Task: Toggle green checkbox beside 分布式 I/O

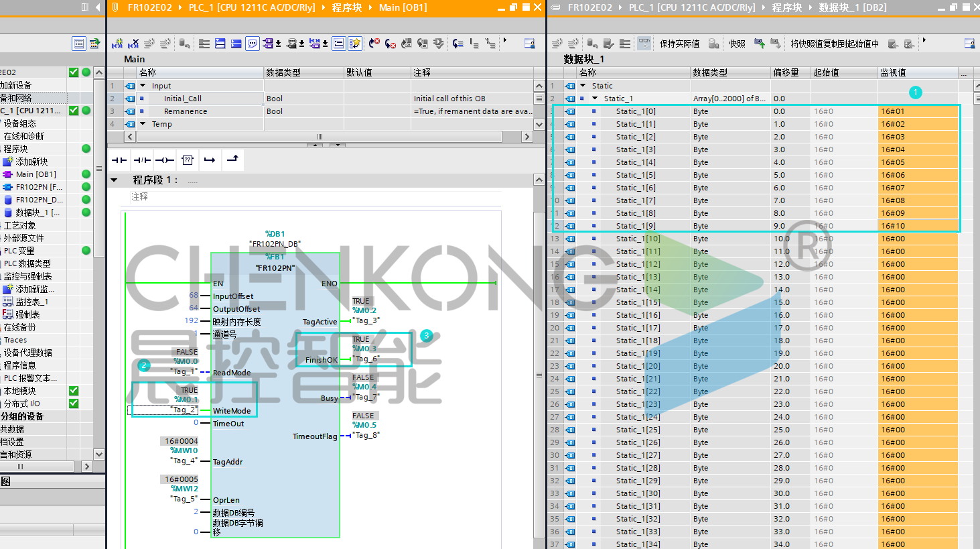Action: click(74, 404)
